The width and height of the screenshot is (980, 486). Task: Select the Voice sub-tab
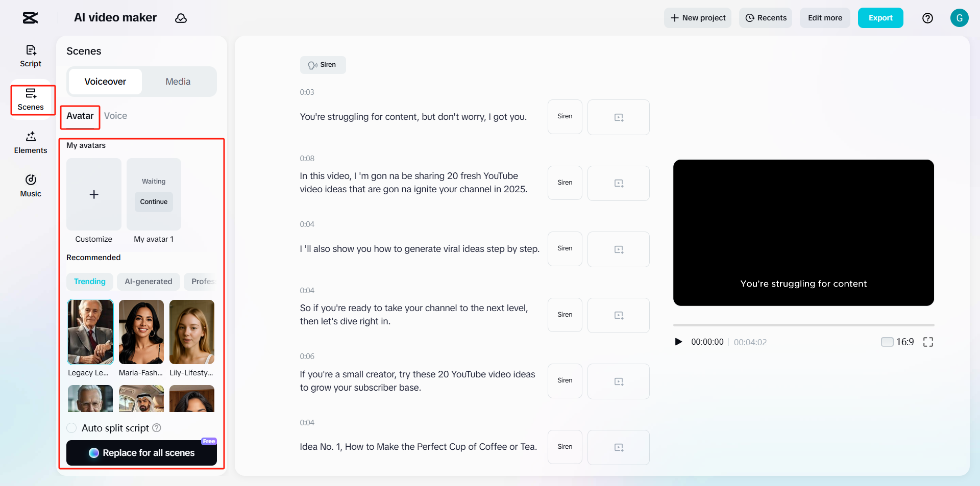pyautogui.click(x=115, y=116)
